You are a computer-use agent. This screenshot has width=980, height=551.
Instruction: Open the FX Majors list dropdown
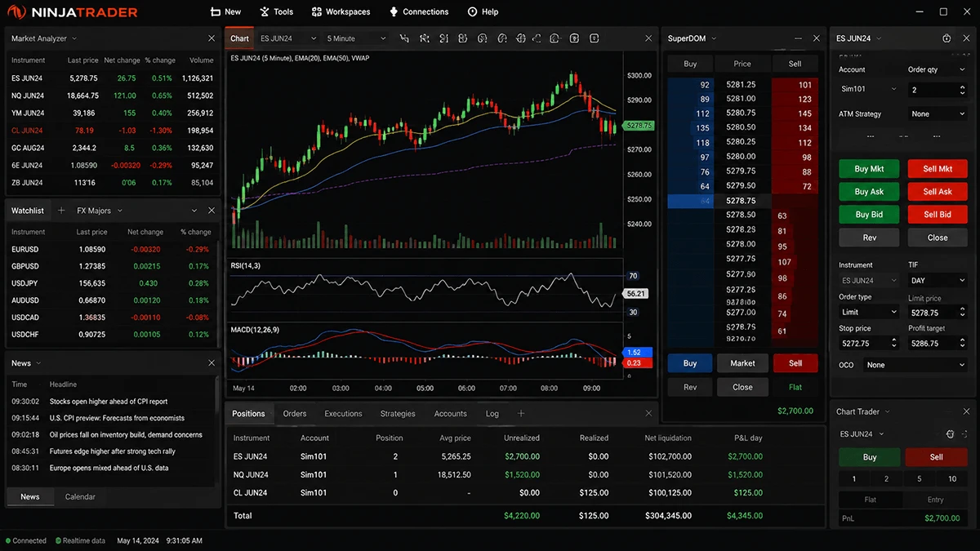[100, 211]
